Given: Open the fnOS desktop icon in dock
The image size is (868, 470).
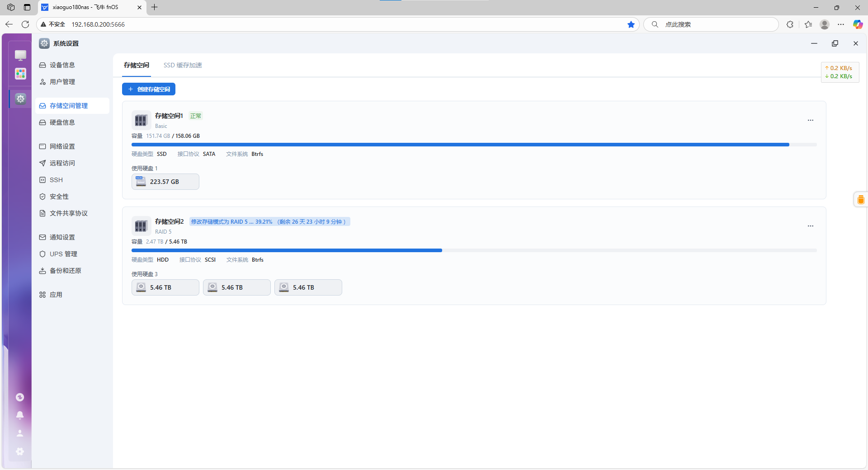Looking at the screenshot, I should tap(20, 55).
